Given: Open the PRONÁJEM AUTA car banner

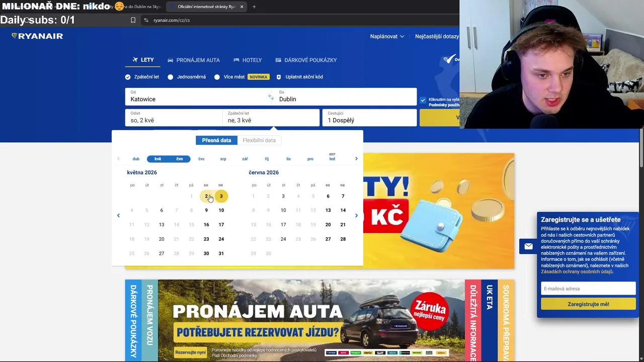Looking at the screenshot, I should click(311, 320).
